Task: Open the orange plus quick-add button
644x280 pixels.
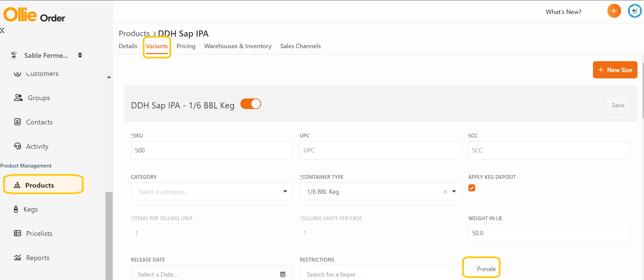Action: [614, 11]
